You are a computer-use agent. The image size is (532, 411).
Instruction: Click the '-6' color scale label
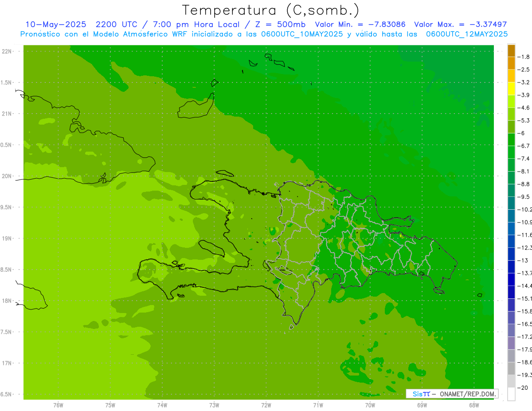522,133
